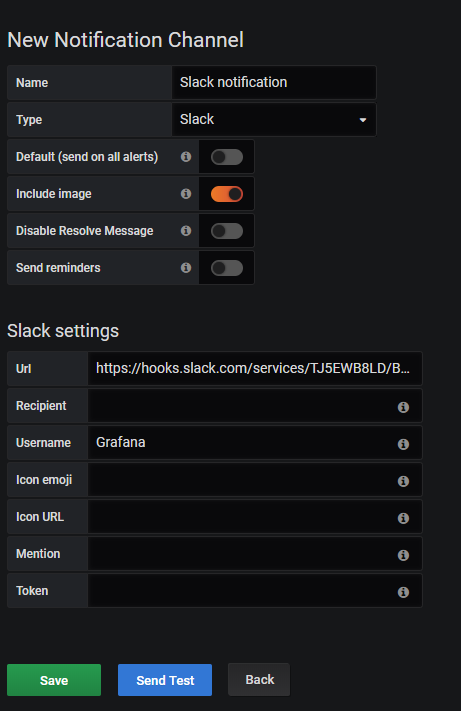Show the Token field info icon
The image size is (461, 711).
pos(403,592)
